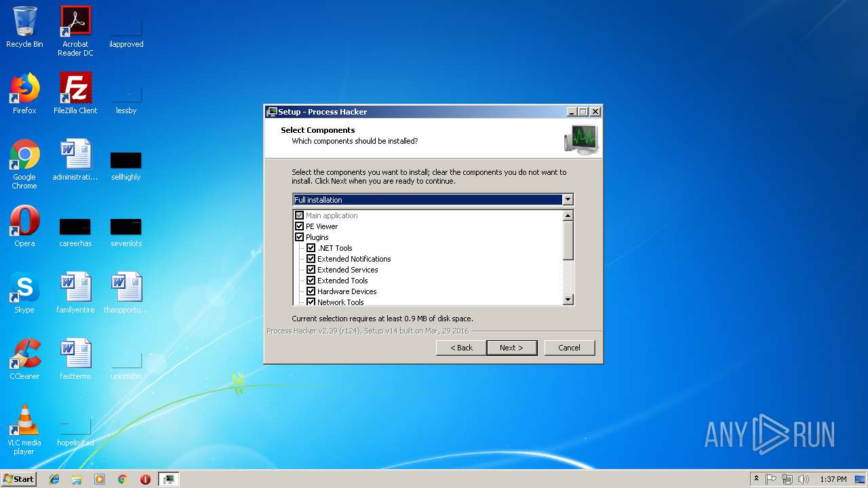Launch Skype from the desktop
This screenshot has height=488, width=868.
coord(24,293)
